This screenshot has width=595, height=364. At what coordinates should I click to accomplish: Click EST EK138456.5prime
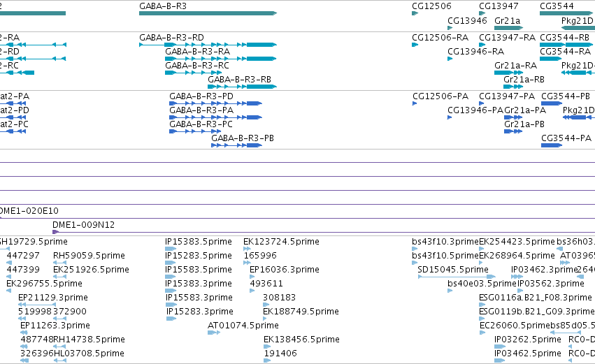[301, 340]
